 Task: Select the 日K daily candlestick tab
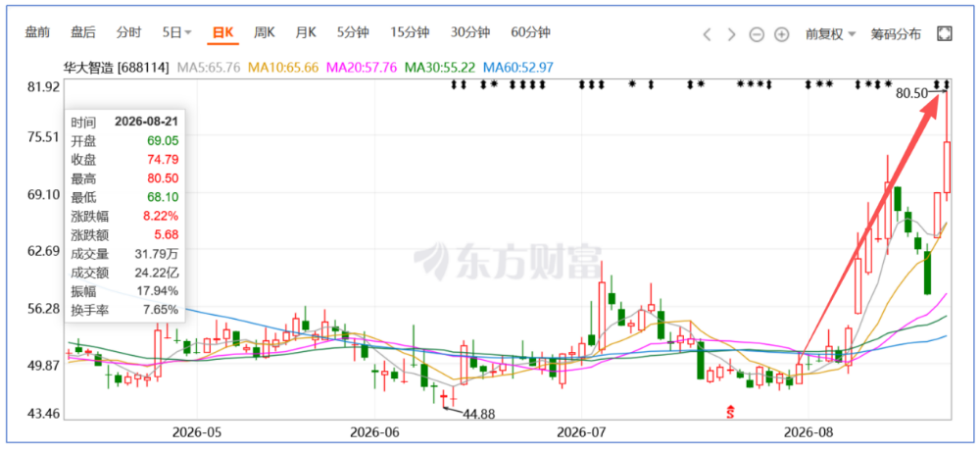click(x=223, y=33)
